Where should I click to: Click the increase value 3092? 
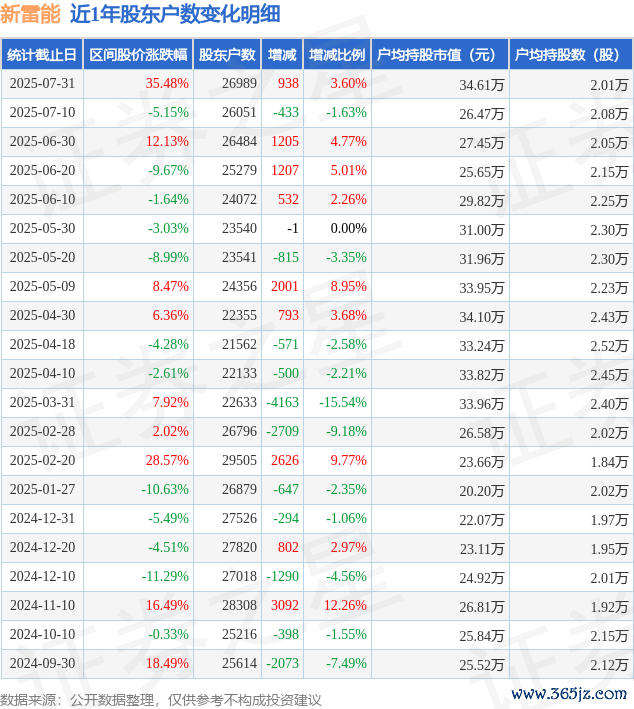pos(285,605)
